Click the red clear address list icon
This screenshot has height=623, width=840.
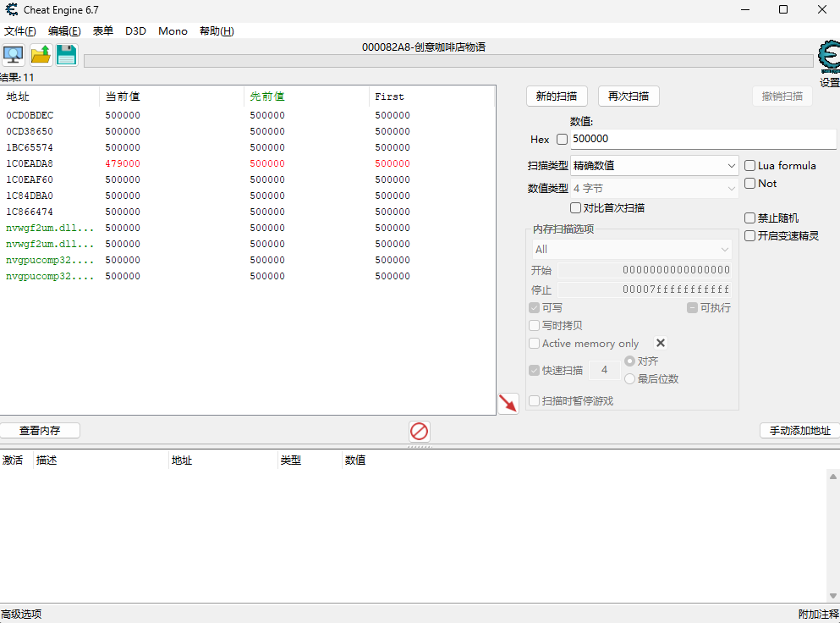tap(419, 432)
